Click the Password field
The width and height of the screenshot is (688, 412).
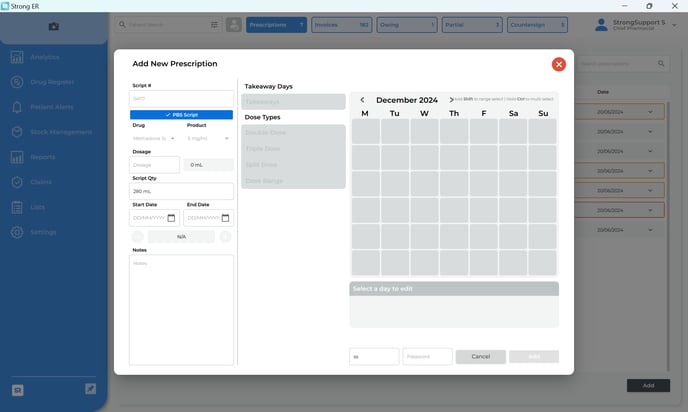point(427,356)
